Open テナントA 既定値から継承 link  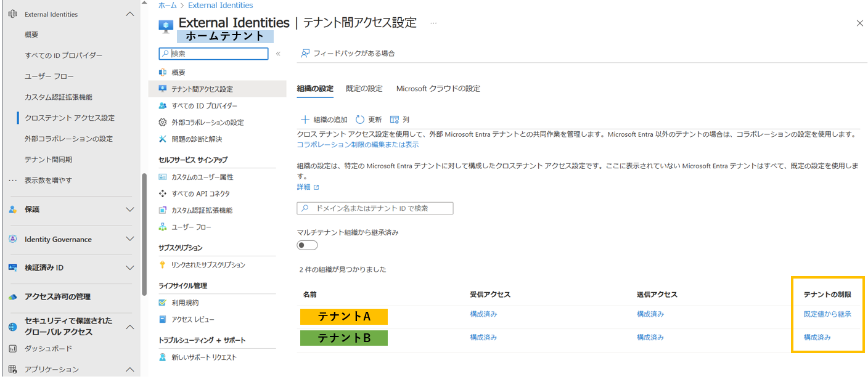pyautogui.click(x=827, y=314)
